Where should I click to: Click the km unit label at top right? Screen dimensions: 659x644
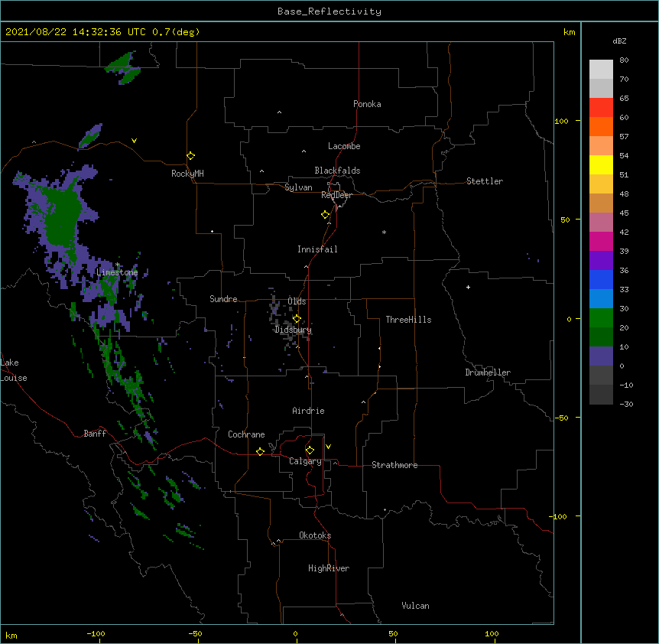click(x=569, y=32)
